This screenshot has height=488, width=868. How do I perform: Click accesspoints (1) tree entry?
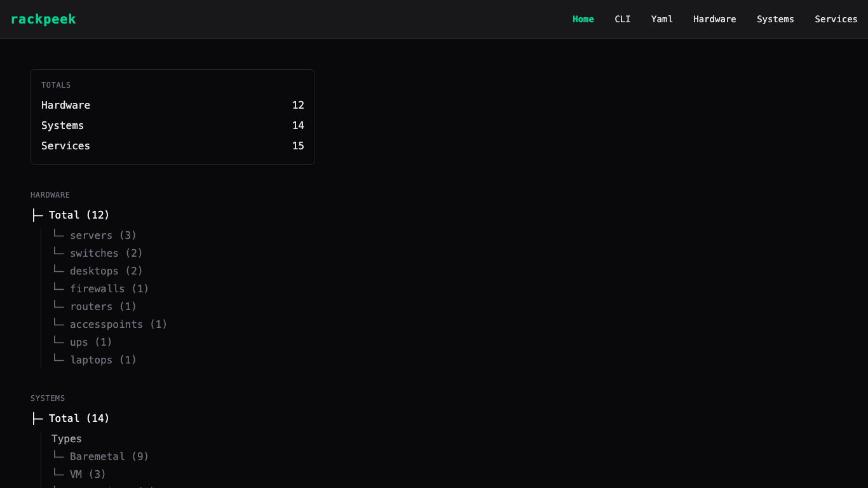(x=118, y=325)
